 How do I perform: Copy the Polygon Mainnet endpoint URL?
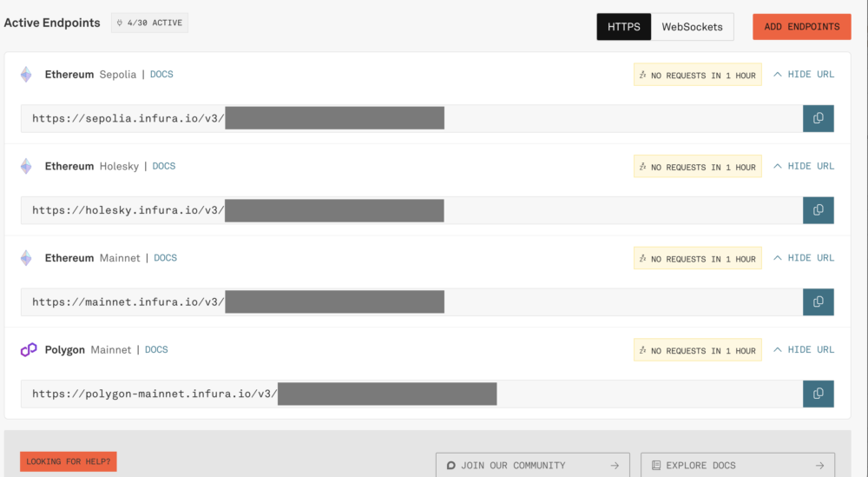819,394
